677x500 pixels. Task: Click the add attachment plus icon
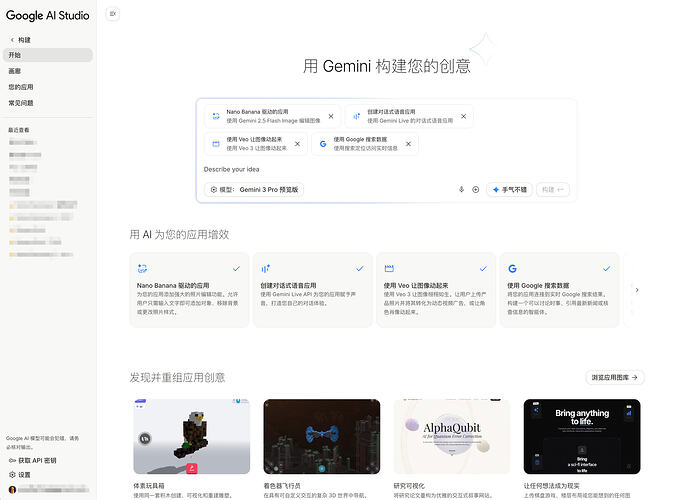pos(475,189)
